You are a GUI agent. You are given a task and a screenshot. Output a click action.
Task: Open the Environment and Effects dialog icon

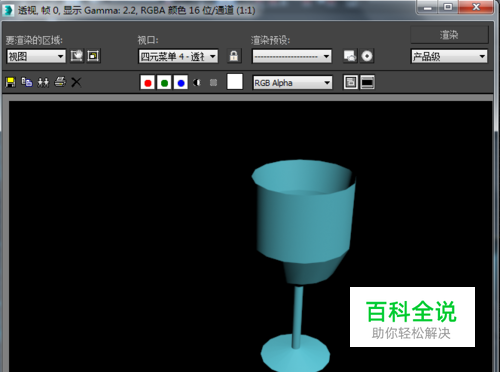pyautogui.click(x=367, y=56)
